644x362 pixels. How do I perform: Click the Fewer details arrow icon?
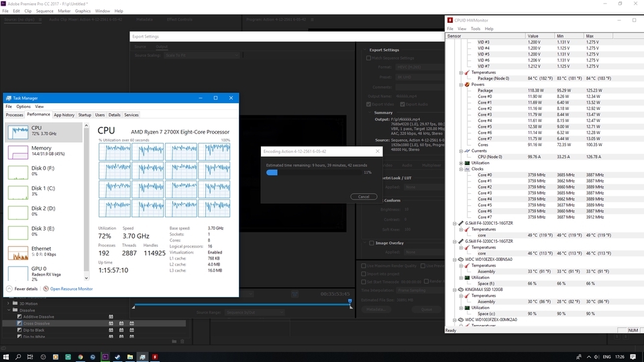9,288
